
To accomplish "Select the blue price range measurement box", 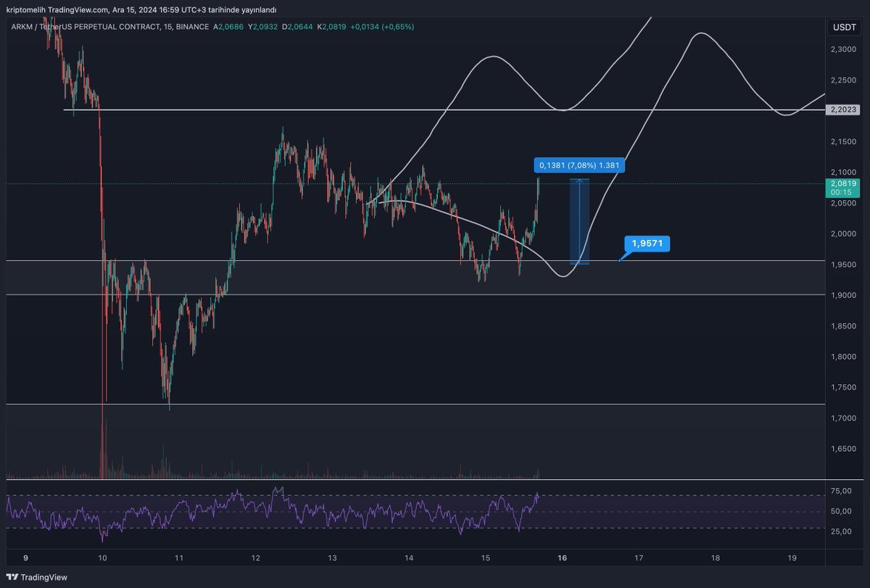I will tap(579, 221).
